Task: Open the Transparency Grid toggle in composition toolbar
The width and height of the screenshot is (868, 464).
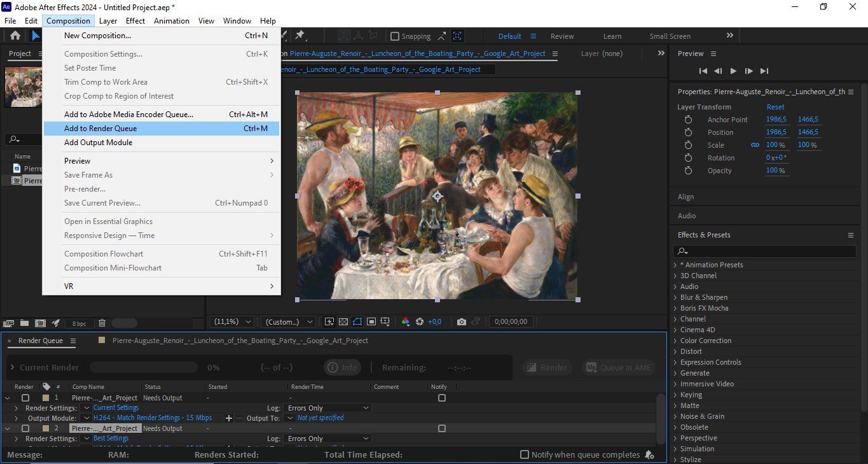Action: click(343, 322)
